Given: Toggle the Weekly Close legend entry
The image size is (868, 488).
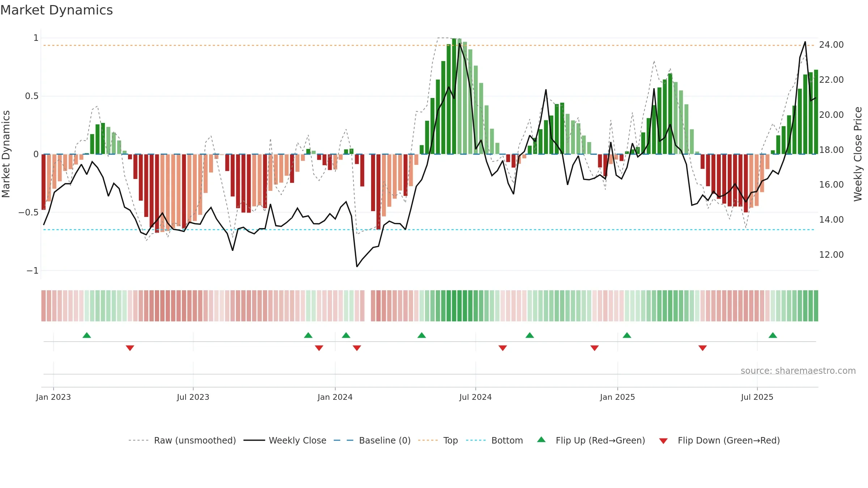Looking at the screenshot, I should tap(285, 440).
